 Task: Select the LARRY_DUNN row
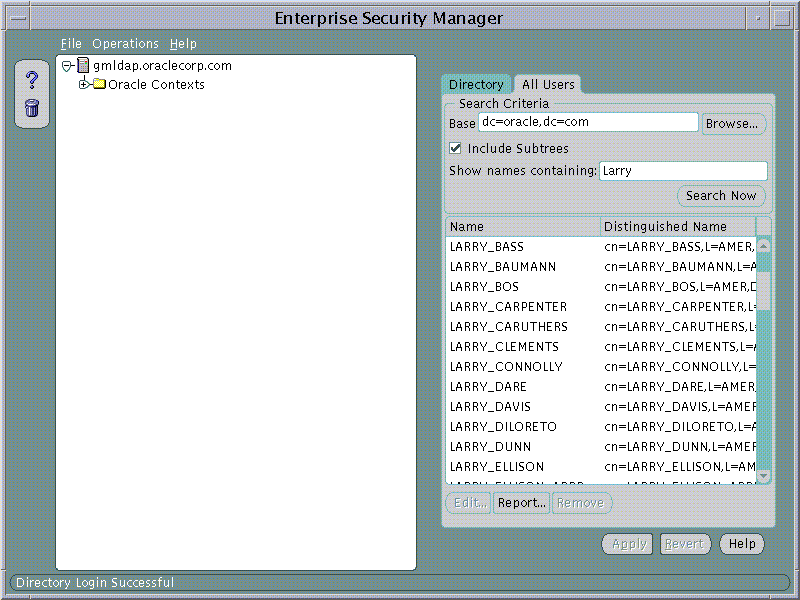(x=601, y=447)
